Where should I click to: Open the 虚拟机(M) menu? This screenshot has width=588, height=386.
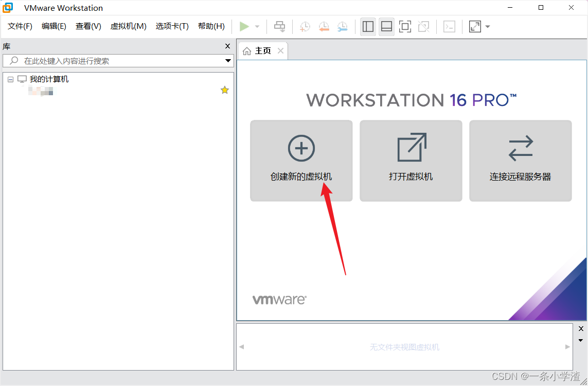[x=128, y=26]
